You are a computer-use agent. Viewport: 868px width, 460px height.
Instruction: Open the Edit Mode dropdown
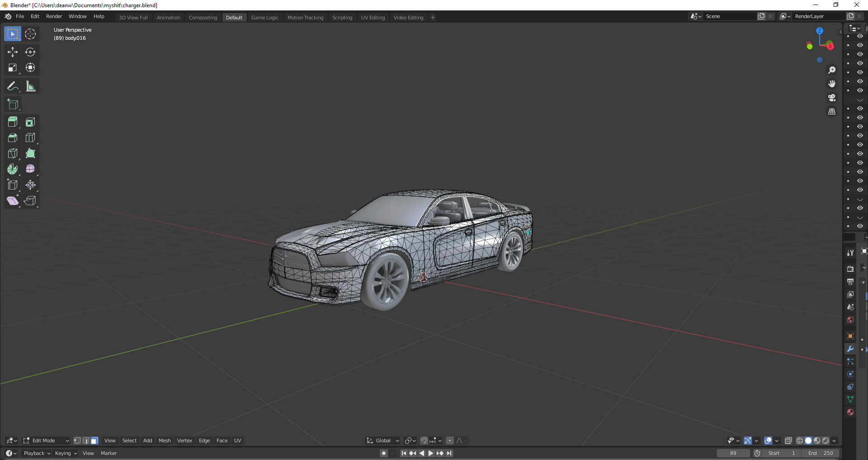coord(46,441)
